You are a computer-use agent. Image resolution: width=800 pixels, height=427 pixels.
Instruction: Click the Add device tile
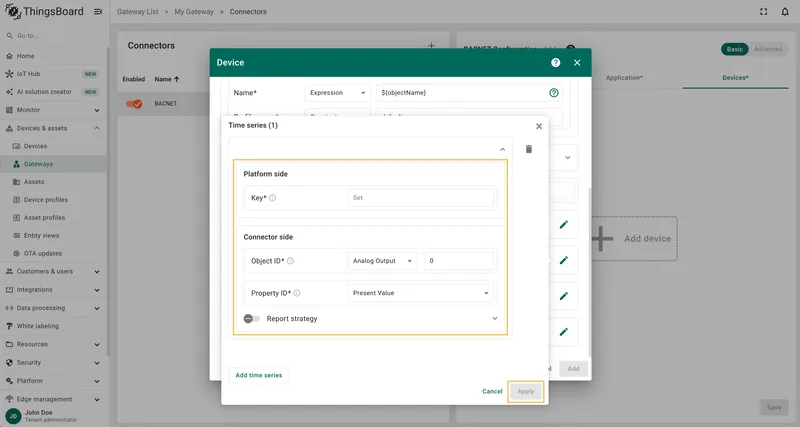tap(634, 239)
